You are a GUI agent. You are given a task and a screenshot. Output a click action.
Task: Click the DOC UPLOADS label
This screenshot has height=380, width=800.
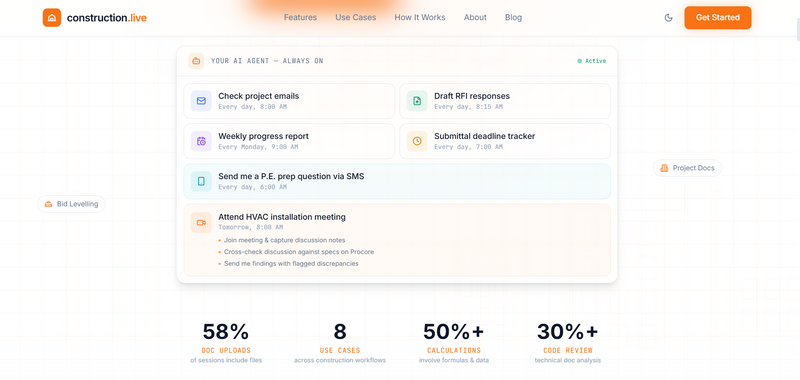(226, 350)
